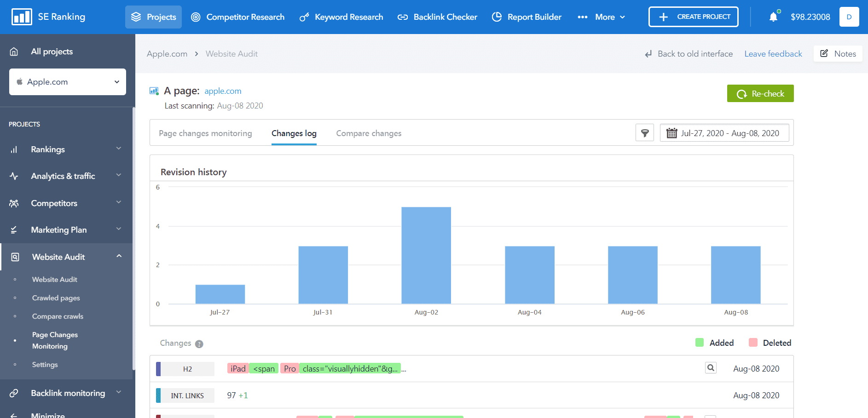868x418 pixels.
Task: Click the account balance $98.23008
Action: point(810,17)
